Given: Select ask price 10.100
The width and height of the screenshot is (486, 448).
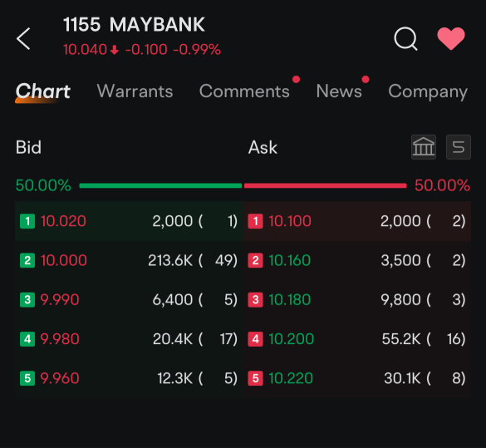Looking at the screenshot, I should [290, 221].
